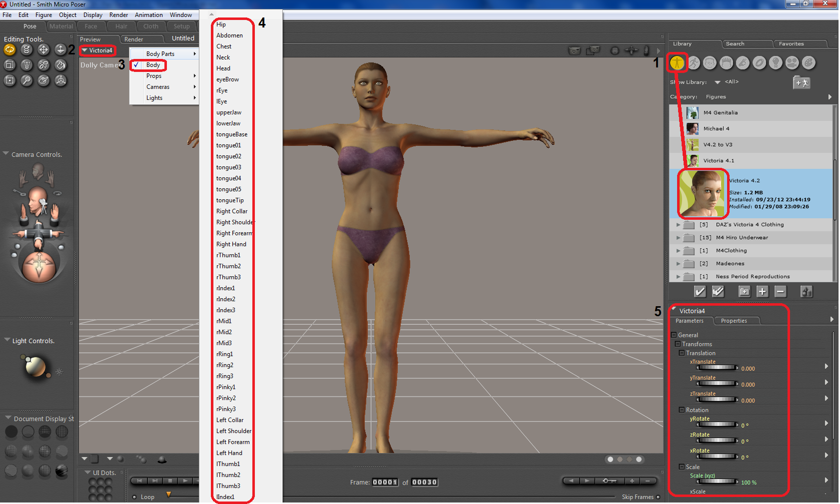The width and height of the screenshot is (840, 504).
Task: Open the Show Library dropdown arrow
Action: 718,82
